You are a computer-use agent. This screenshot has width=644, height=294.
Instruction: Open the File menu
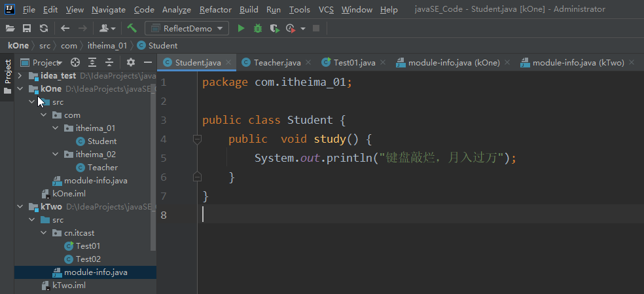[x=29, y=9]
